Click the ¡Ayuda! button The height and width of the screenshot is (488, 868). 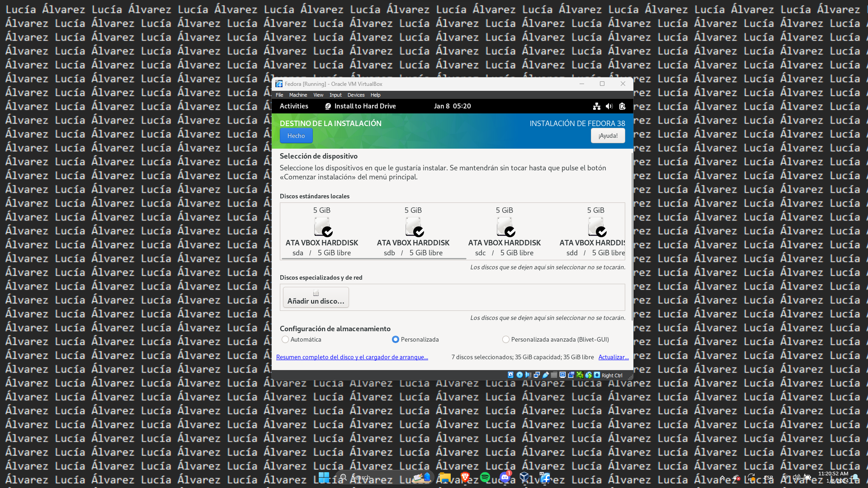click(608, 136)
